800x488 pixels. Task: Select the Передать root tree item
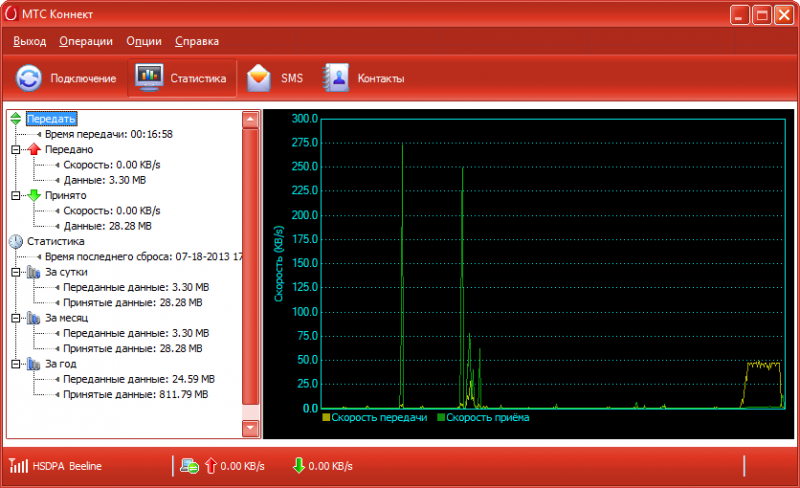(x=51, y=119)
